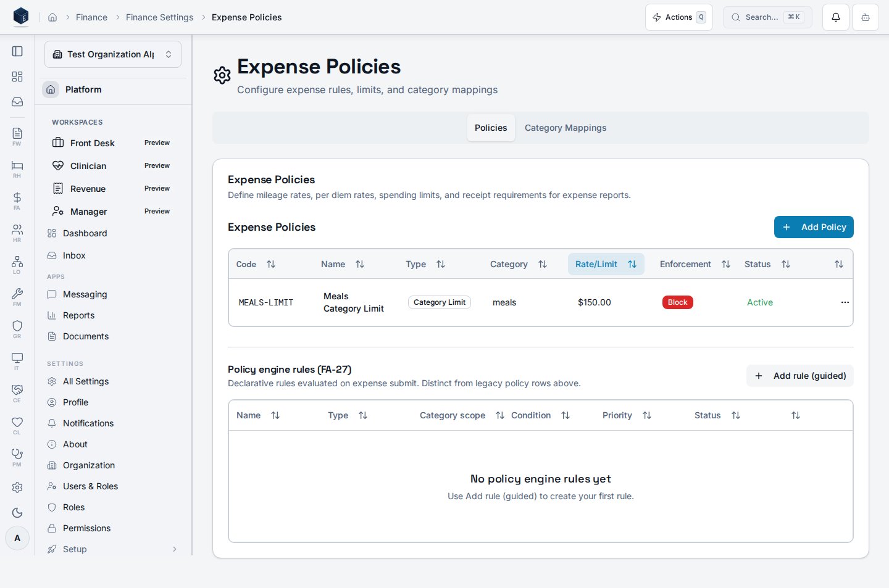Open the RH bed module icon
Screen dimensions: 889x588
(x=17, y=168)
